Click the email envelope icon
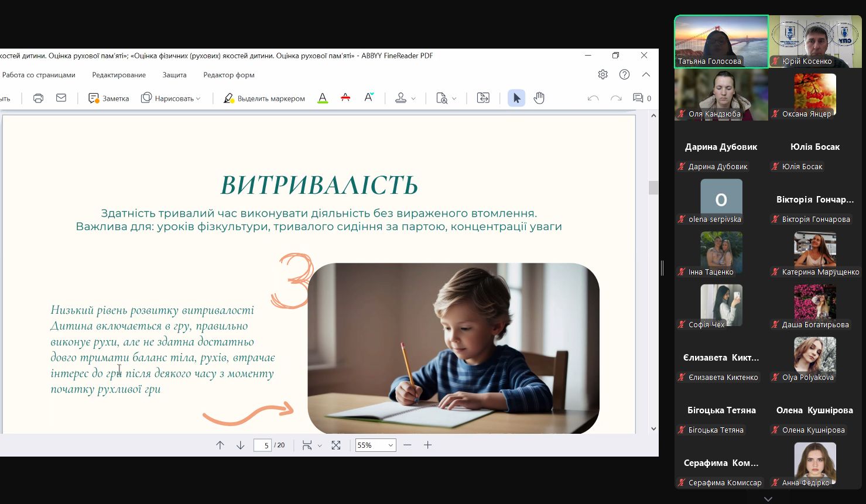Screen dimensions: 866x504 pyautogui.click(x=61, y=98)
